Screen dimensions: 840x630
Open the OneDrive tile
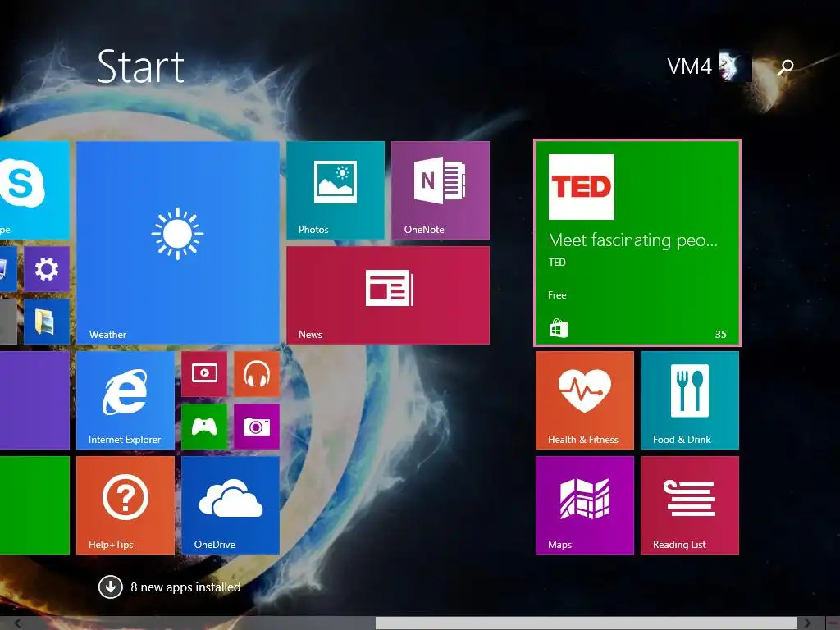click(x=231, y=505)
